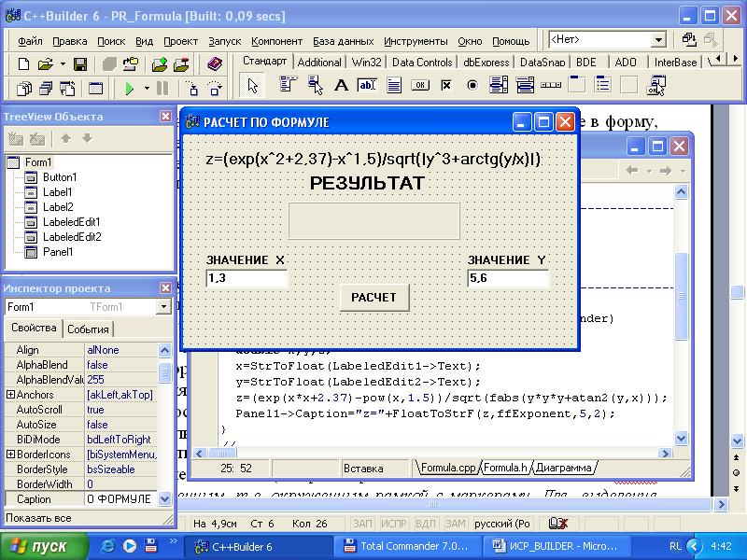Select the ListBox palette component
Image resolution: width=747 pixels, height=560 pixels.
tap(499, 85)
